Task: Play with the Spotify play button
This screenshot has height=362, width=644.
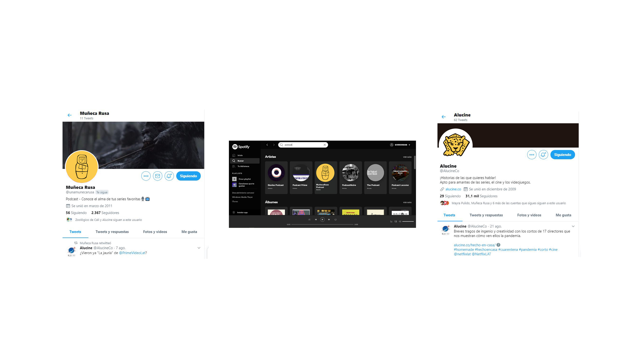Action: (x=322, y=220)
